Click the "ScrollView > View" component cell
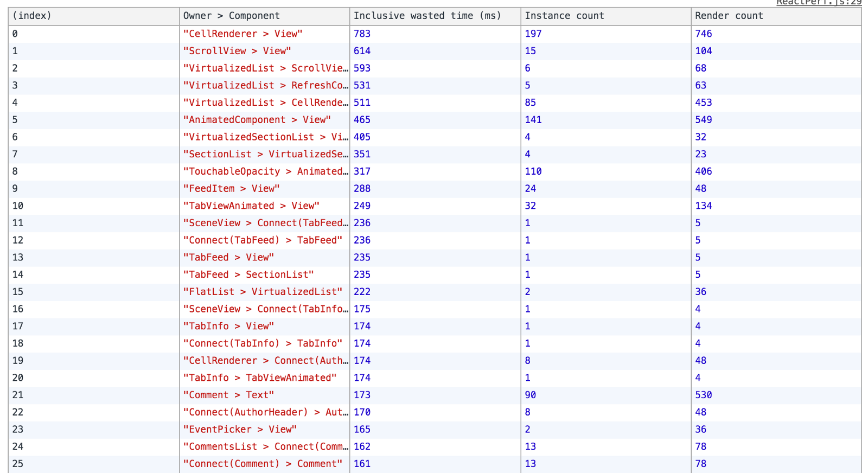This screenshot has height=473, width=868. (x=237, y=51)
